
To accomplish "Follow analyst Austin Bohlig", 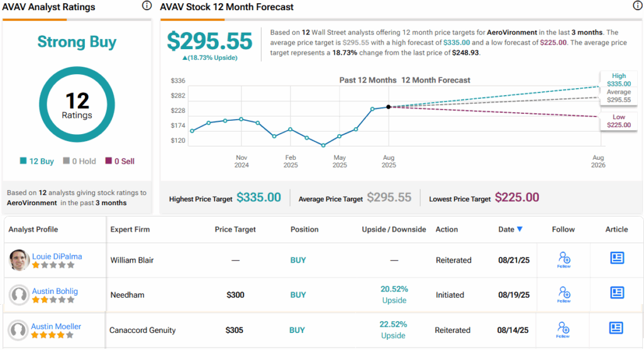I will click(x=563, y=294).
